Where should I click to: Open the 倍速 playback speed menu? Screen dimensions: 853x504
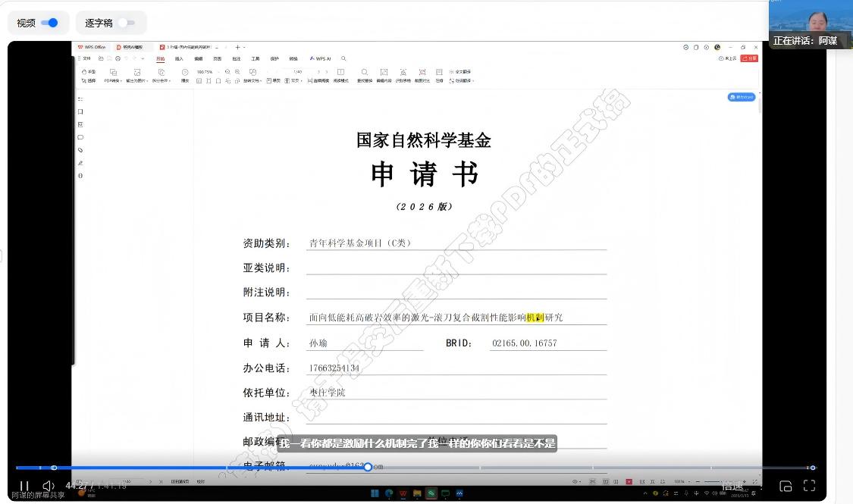pyautogui.click(x=732, y=486)
